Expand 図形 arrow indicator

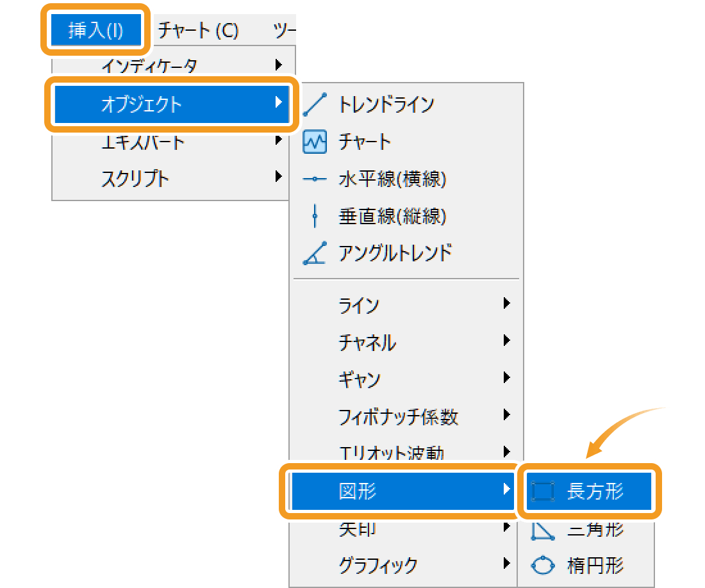(x=507, y=489)
